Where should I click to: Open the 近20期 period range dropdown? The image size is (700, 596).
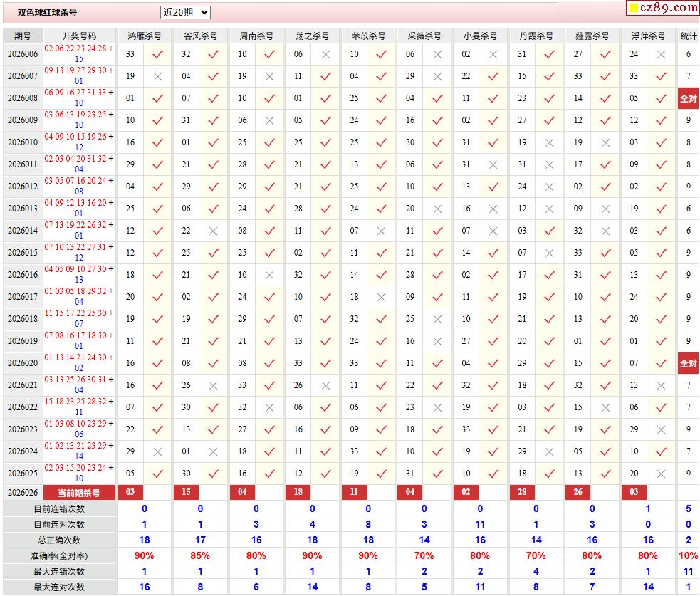pyautogui.click(x=185, y=12)
